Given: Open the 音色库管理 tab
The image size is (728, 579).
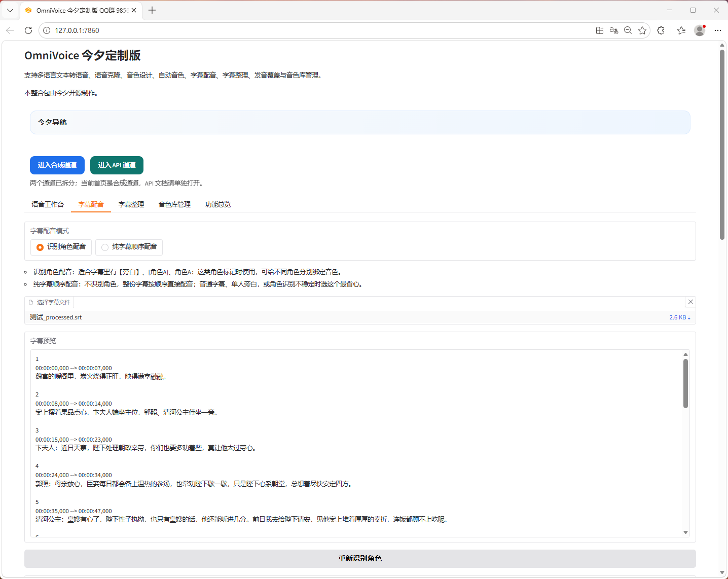Looking at the screenshot, I should (x=174, y=204).
